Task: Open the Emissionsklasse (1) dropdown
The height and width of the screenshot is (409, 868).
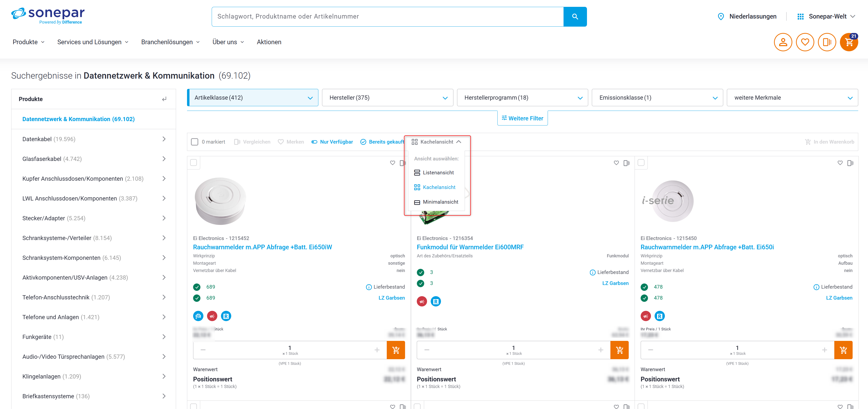Action: tap(657, 98)
